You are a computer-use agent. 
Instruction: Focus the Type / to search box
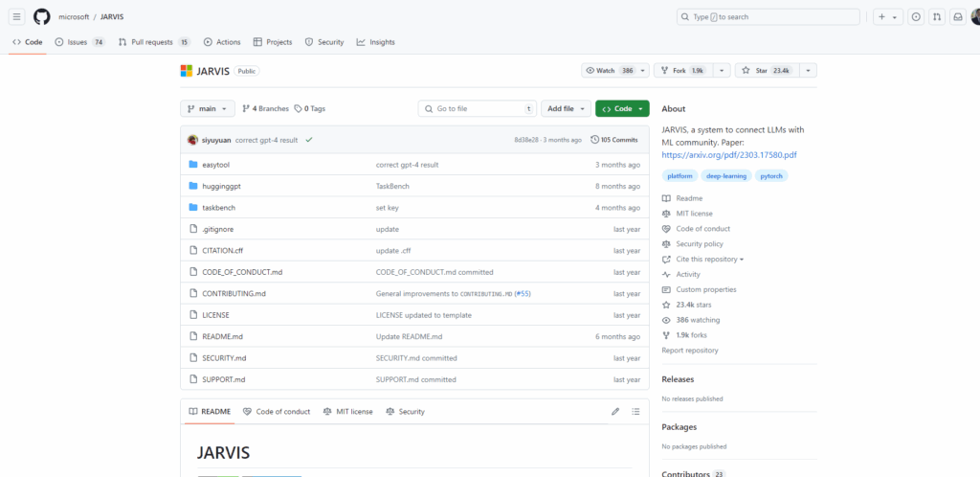(768, 17)
